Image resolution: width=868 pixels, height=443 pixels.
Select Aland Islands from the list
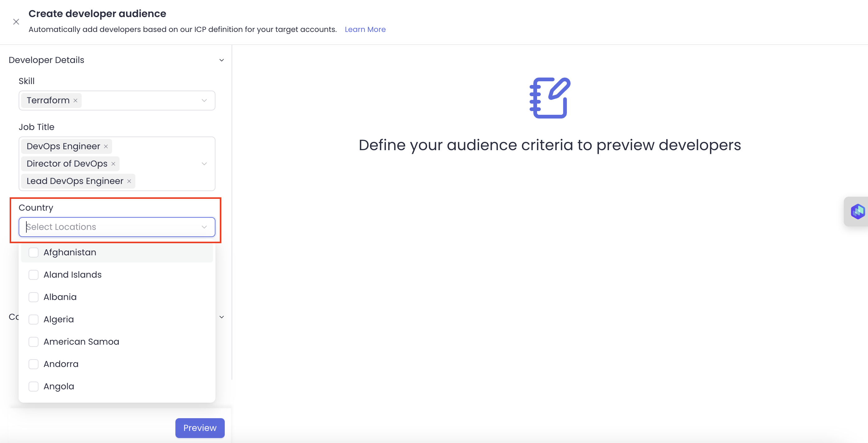point(72,275)
